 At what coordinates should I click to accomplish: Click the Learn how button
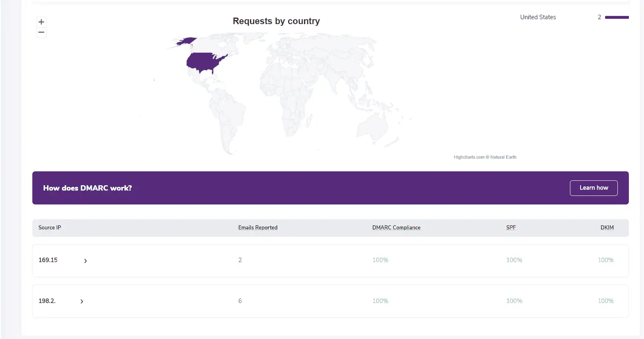[593, 188]
